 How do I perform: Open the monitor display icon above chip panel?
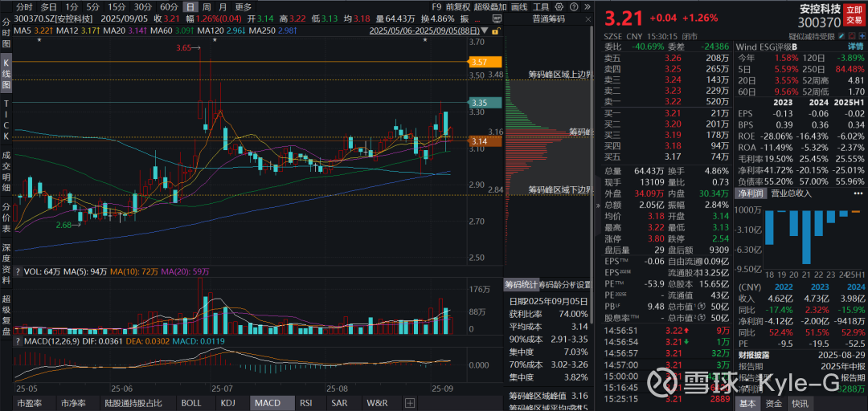pyautogui.click(x=497, y=18)
